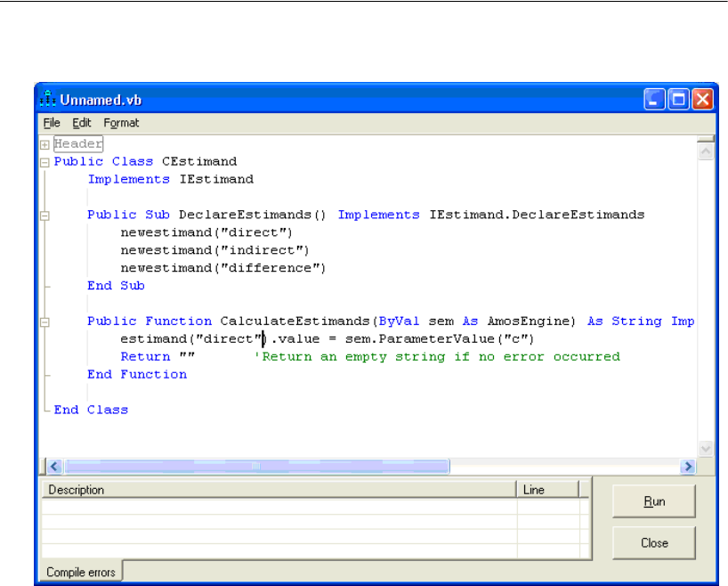Minimize the Unnamed.vb window

pos(655,99)
